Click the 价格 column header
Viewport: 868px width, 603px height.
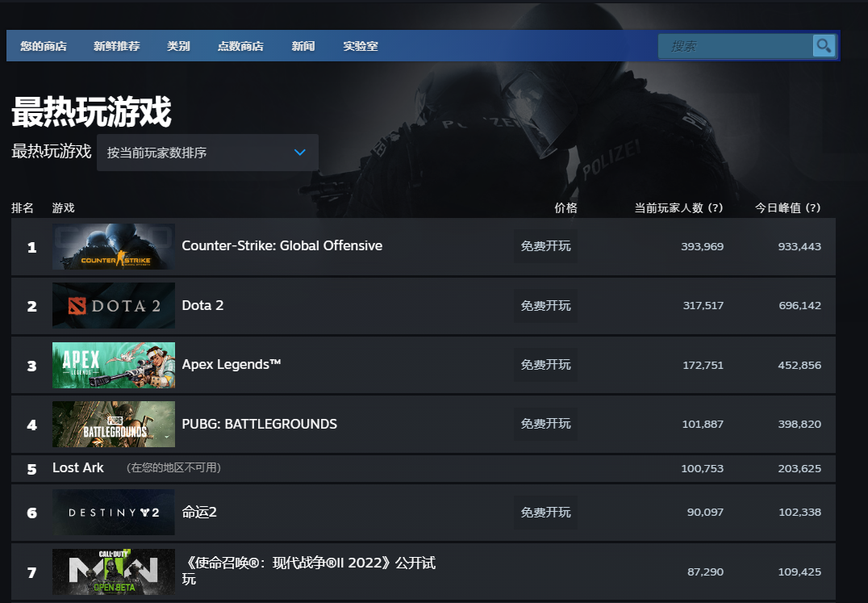pos(565,207)
